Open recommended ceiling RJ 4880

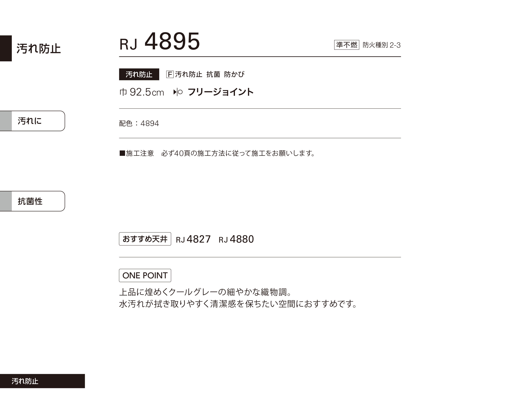tap(236, 239)
